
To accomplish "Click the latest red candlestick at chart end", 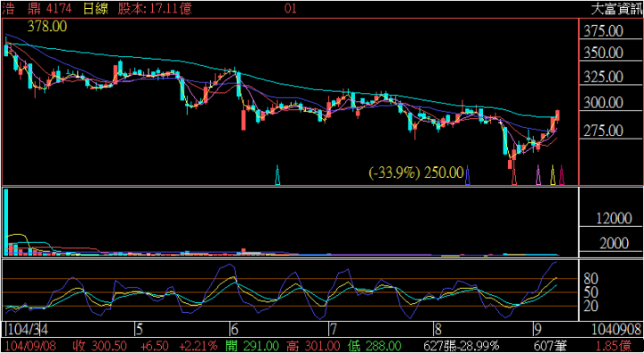I will pos(557,115).
